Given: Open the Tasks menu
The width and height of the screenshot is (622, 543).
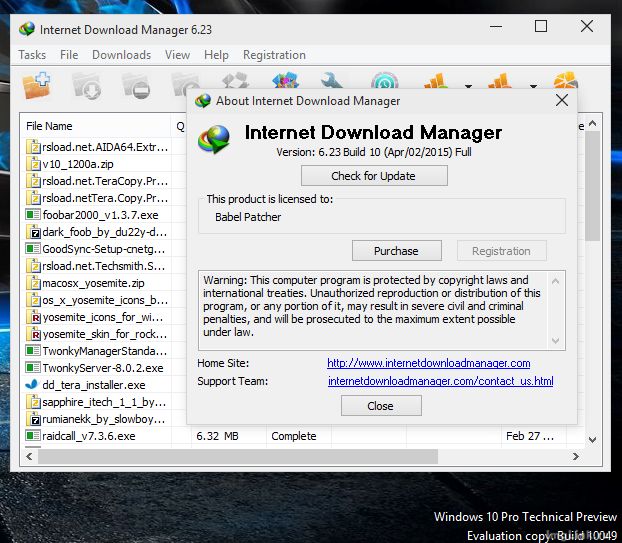Looking at the screenshot, I should [32, 55].
